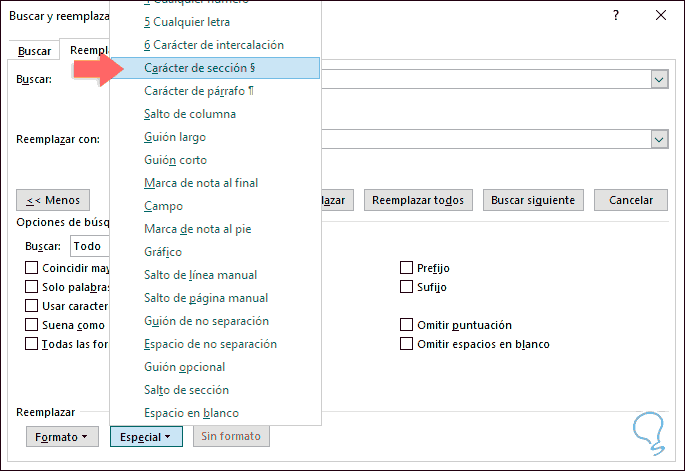The image size is (685, 471).
Task: Switch to the Buscar tab
Action: [x=36, y=50]
